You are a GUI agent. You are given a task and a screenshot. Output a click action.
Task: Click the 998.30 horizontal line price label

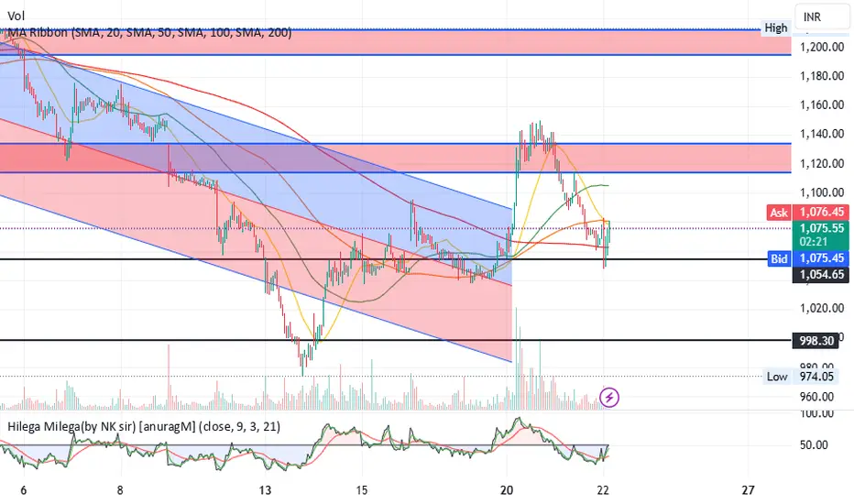[x=816, y=341]
